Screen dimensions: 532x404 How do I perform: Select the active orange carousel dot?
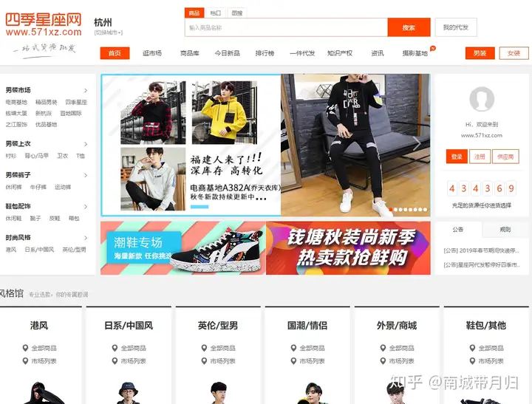pos(391,210)
